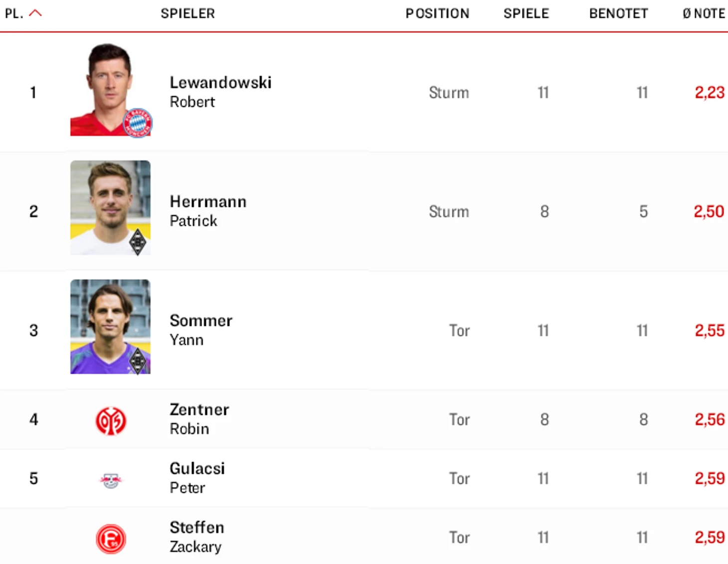Open the RB Leipzig club logo
The width and height of the screenshot is (728, 564).
111,480
